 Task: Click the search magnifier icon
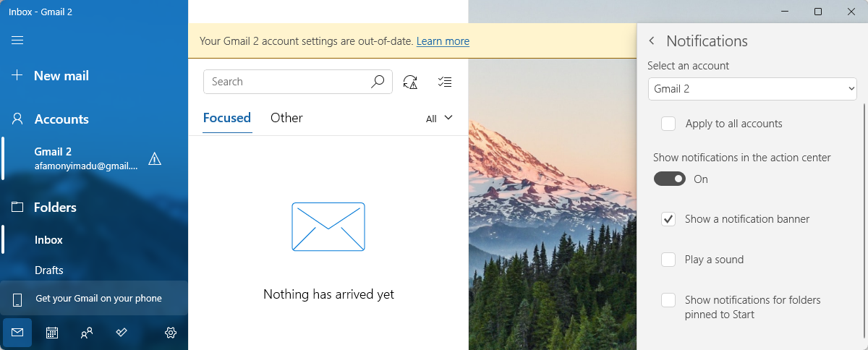pos(378,82)
